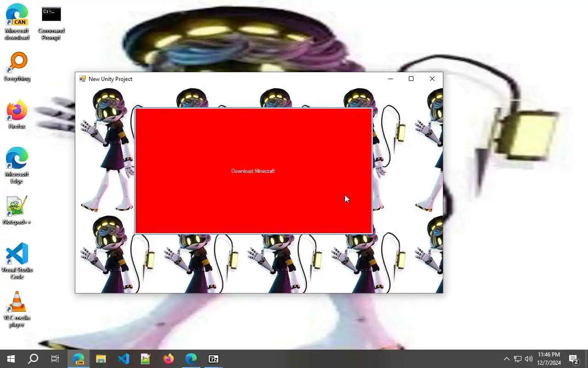
Task: Launch the Notepad++ desktop shortcut
Action: pos(17,210)
